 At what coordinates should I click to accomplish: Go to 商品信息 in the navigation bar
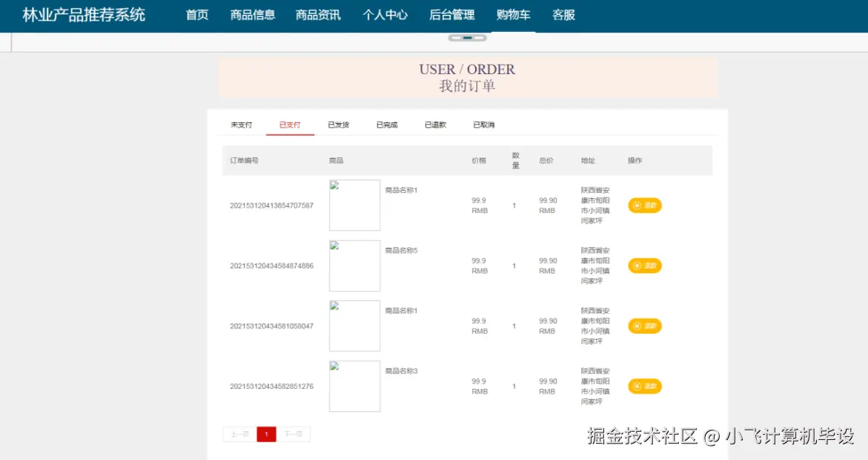pos(253,15)
